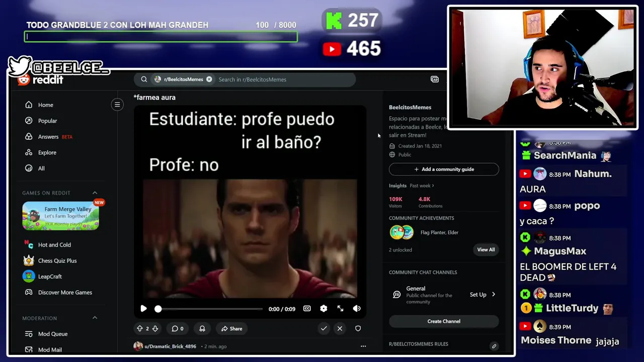Click the goal progress bar under TODO GRANDBLUE
The width and height of the screenshot is (644, 362).
[160, 37]
